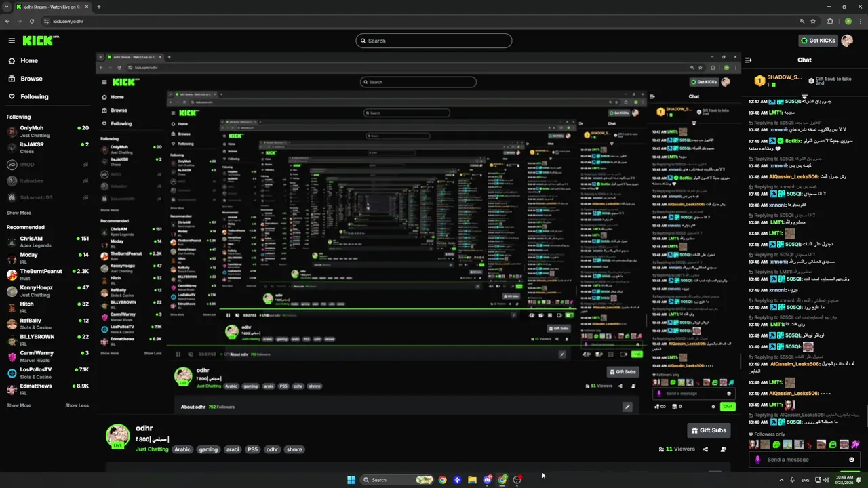Zoom indicator icon in address bar
868x488 pixels.
802,21
